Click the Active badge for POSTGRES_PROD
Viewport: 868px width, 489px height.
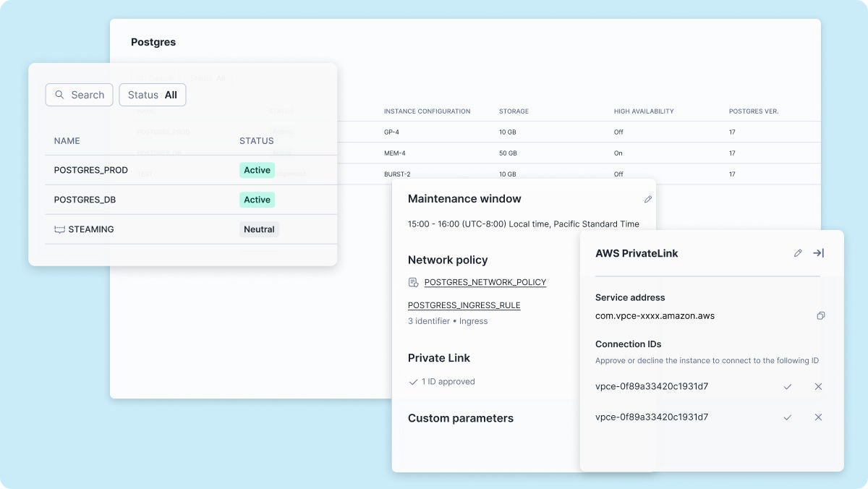[x=257, y=170]
